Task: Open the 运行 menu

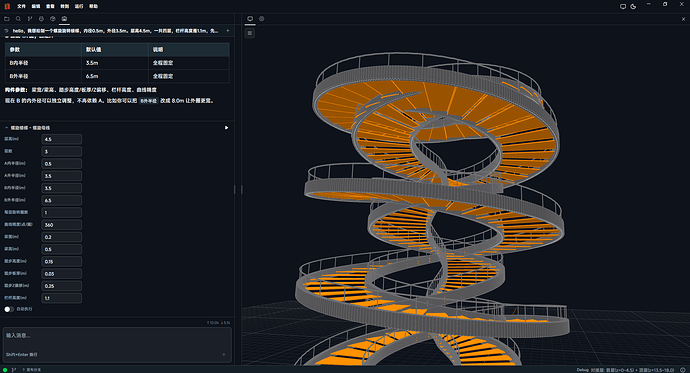Action: click(x=79, y=6)
